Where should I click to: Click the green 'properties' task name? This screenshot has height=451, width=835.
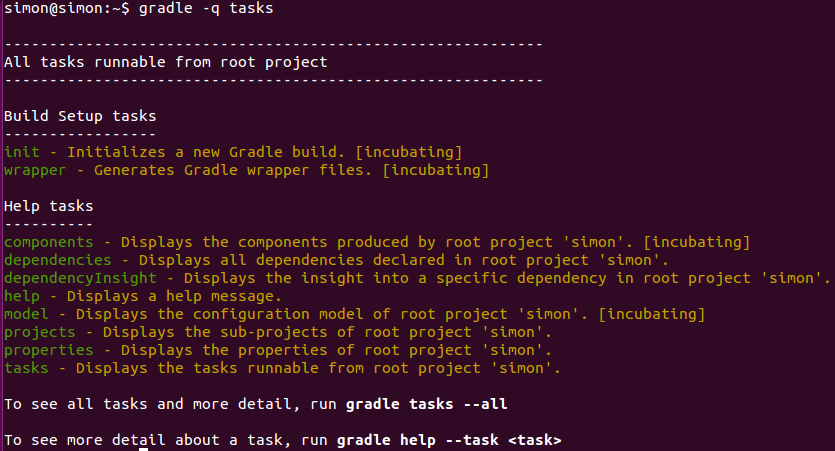(x=48, y=350)
